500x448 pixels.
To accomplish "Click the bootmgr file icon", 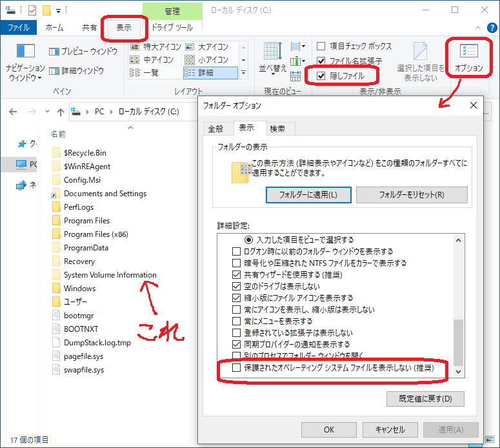I will [56, 315].
